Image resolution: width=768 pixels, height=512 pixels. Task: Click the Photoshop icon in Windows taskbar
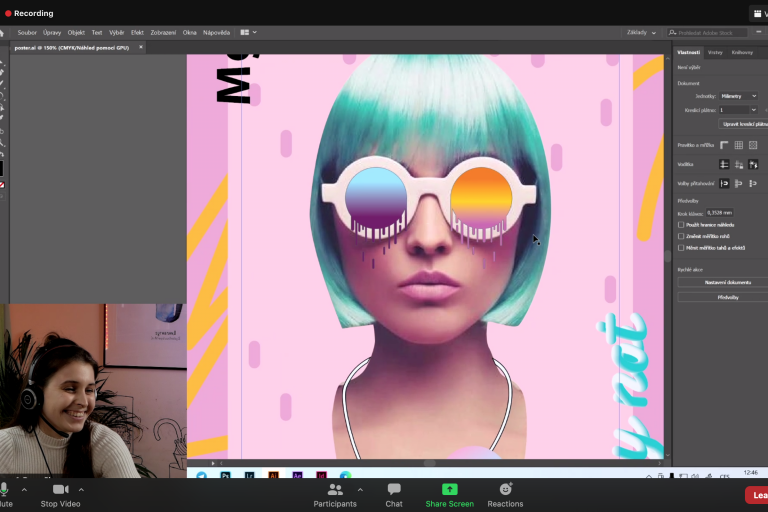226,475
